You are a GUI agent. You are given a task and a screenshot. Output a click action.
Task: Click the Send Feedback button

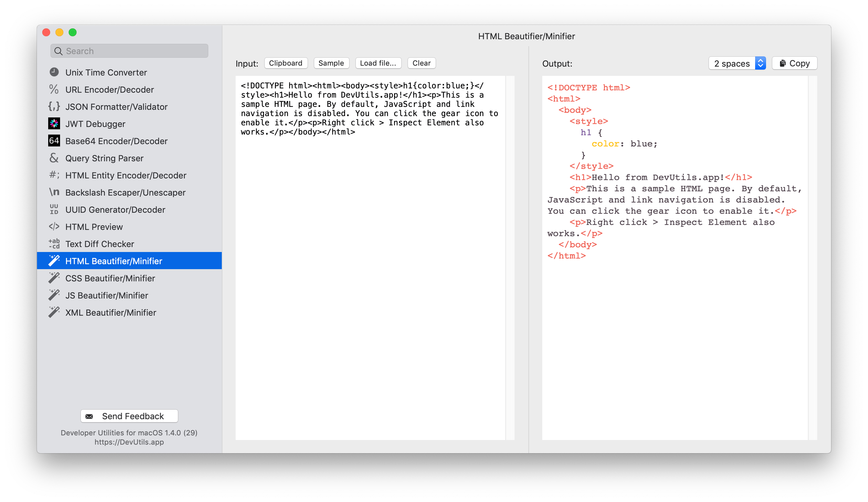(128, 416)
